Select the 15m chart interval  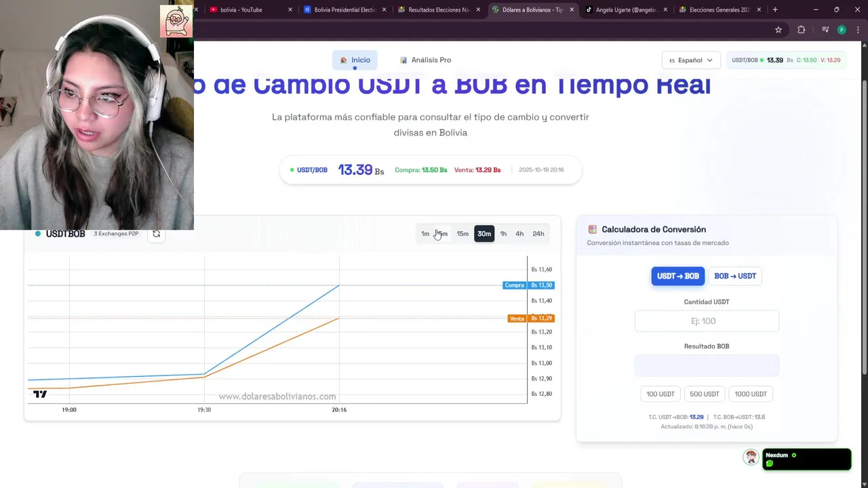tap(462, 234)
